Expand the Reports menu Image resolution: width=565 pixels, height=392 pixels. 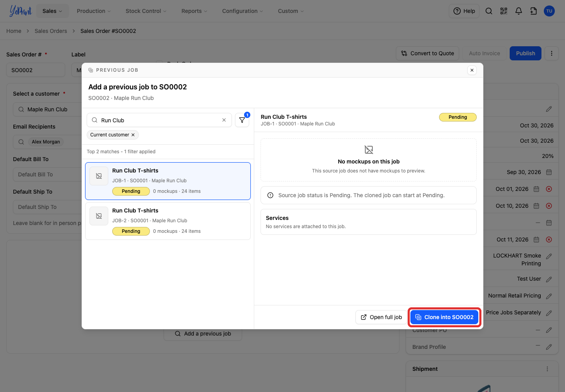coord(194,11)
